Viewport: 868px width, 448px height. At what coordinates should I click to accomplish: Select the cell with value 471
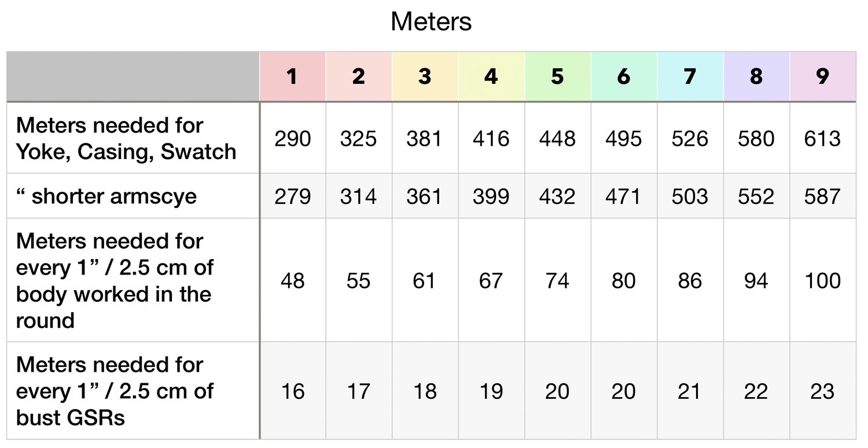click(x=624, y=196)
